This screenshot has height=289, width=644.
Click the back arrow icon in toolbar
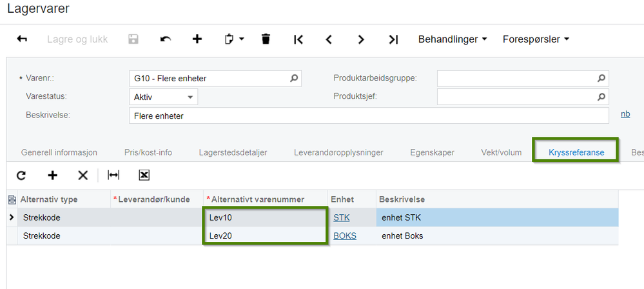(x=22, y=39)
